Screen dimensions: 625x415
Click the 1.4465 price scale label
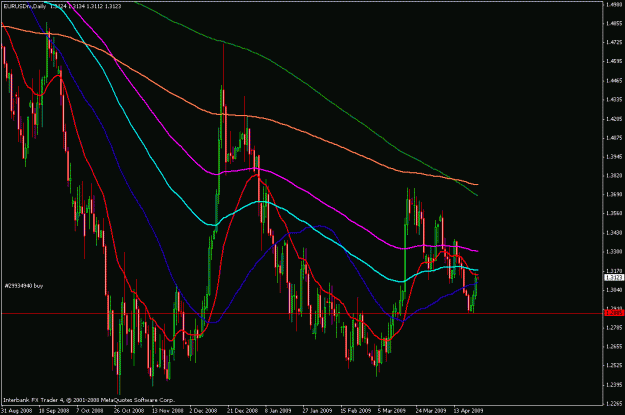[x=614, y=81]
